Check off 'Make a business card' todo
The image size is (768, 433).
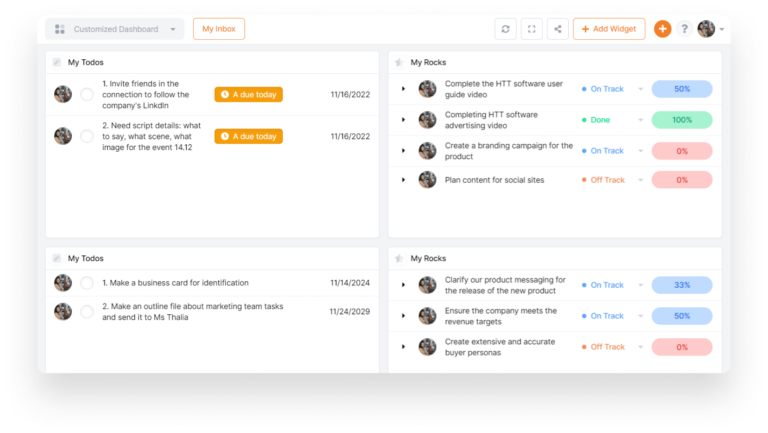coord(87,283)
